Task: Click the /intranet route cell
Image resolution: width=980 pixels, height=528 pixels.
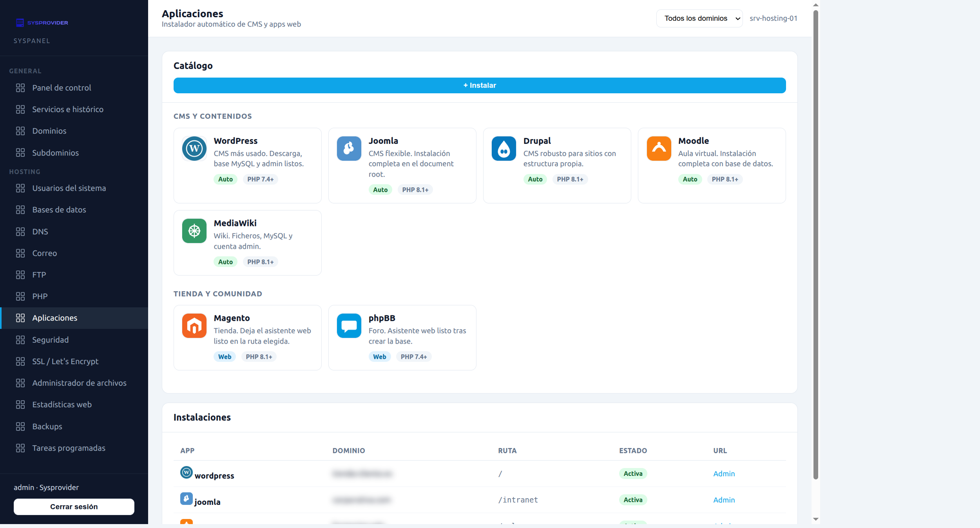Action: (518, 500)
